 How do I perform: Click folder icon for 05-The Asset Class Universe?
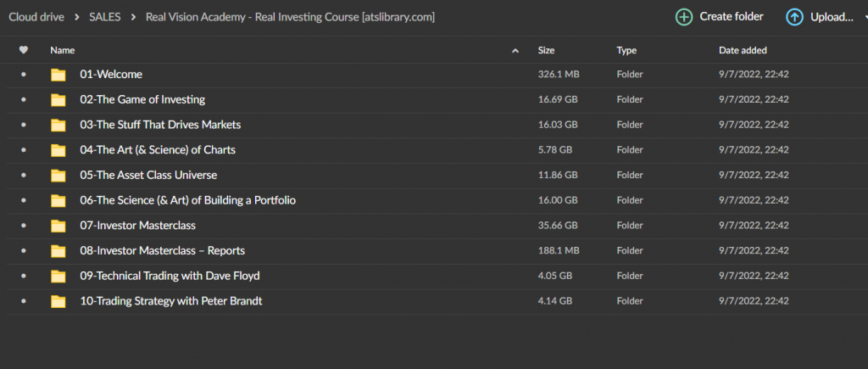[58, 176]
